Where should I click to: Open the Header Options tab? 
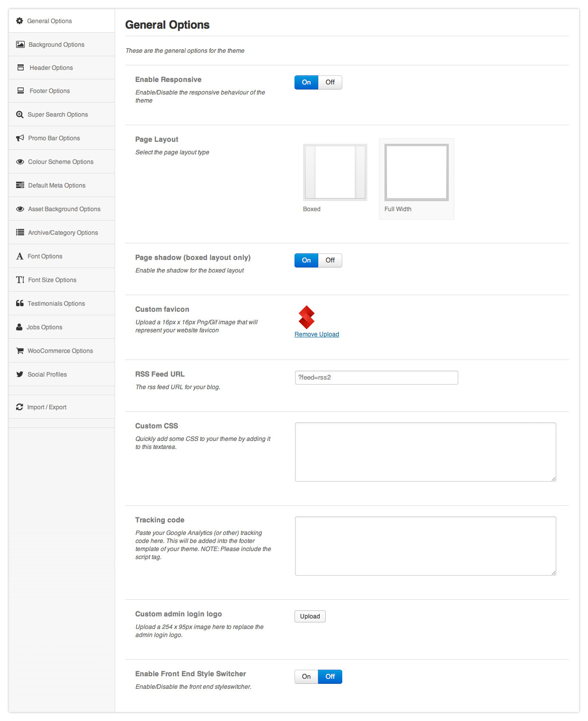(x=51, y=68)
